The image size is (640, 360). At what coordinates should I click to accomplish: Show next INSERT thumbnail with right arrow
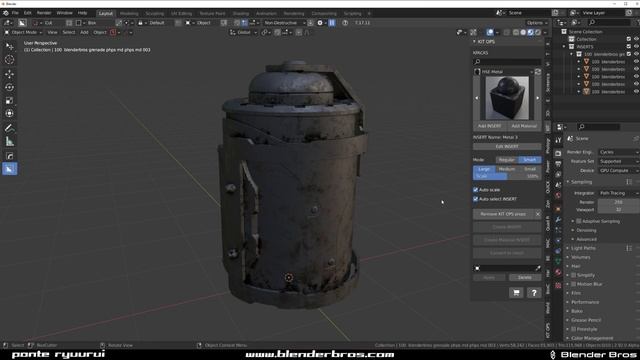click(x=538, y=98)
